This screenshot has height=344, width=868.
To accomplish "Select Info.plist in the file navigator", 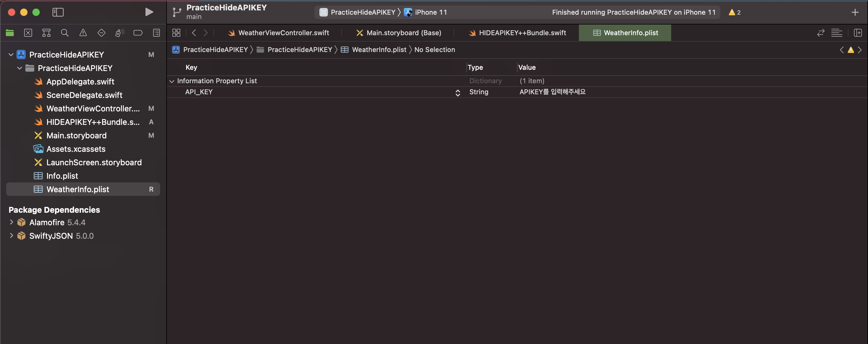I will pyautogui.click(x=62, y=176).
